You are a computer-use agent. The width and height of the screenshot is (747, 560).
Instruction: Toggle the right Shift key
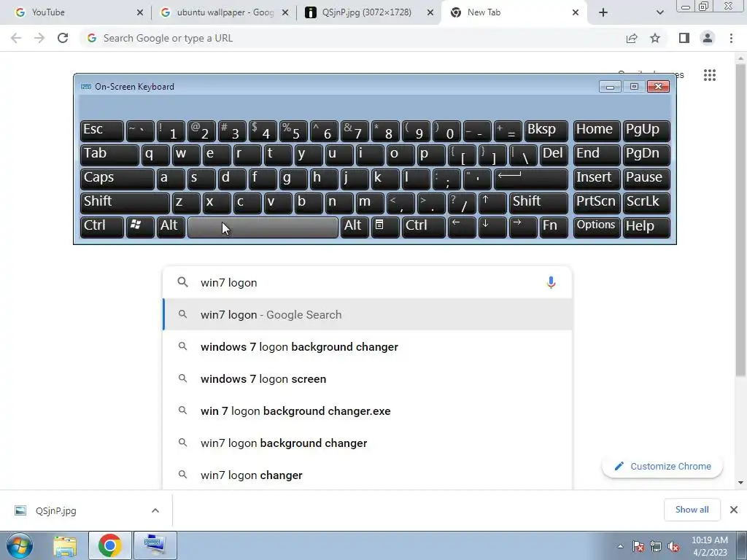pos(538,203)
